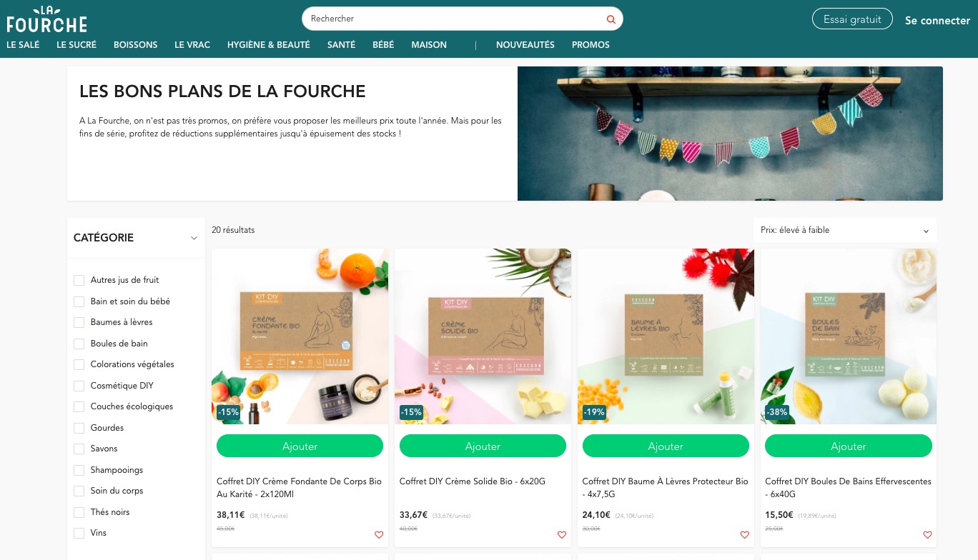Viewport: 978px width, 560px height.
Task: Tick the Shampooings category checkbox
Action: pos(79,470)
